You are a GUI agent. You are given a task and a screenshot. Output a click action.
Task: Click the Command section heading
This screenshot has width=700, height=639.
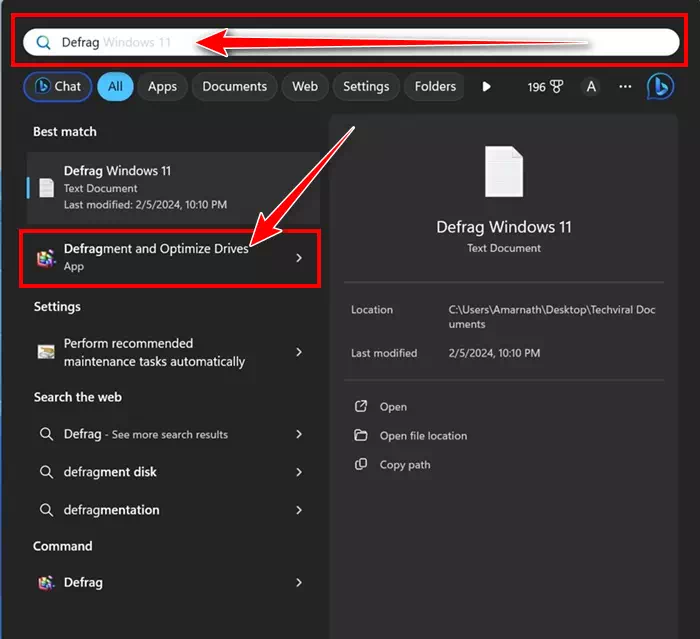[x=62, y=546]
